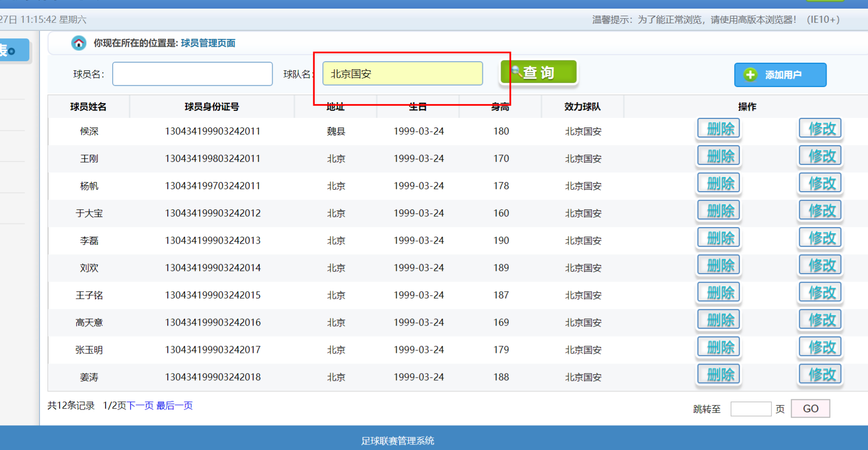
Task: Modify player 姜涛
Action: click(x=821, y=375)
